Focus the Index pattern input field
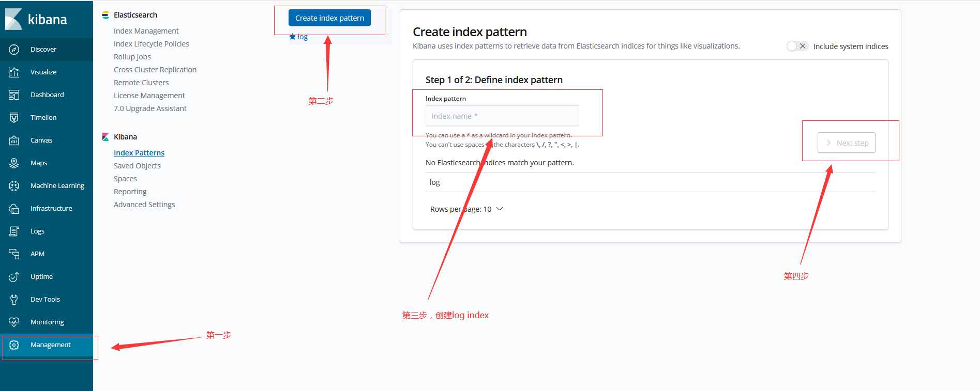980x391 pixels. point(502,116)
